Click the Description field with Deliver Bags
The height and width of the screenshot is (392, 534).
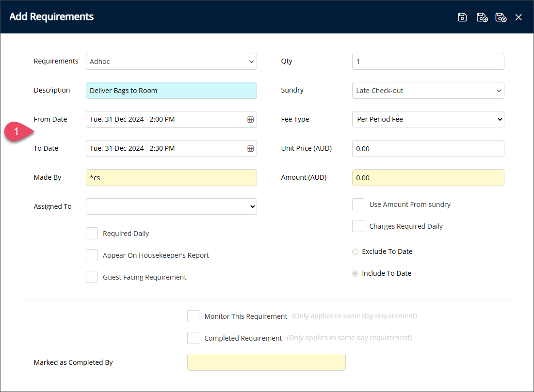(171, 91)
